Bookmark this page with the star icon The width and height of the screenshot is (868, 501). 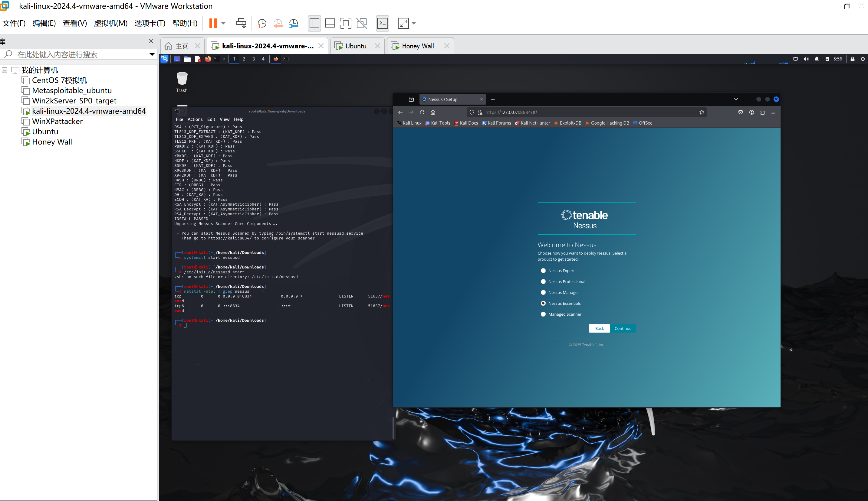coord(702,112)
